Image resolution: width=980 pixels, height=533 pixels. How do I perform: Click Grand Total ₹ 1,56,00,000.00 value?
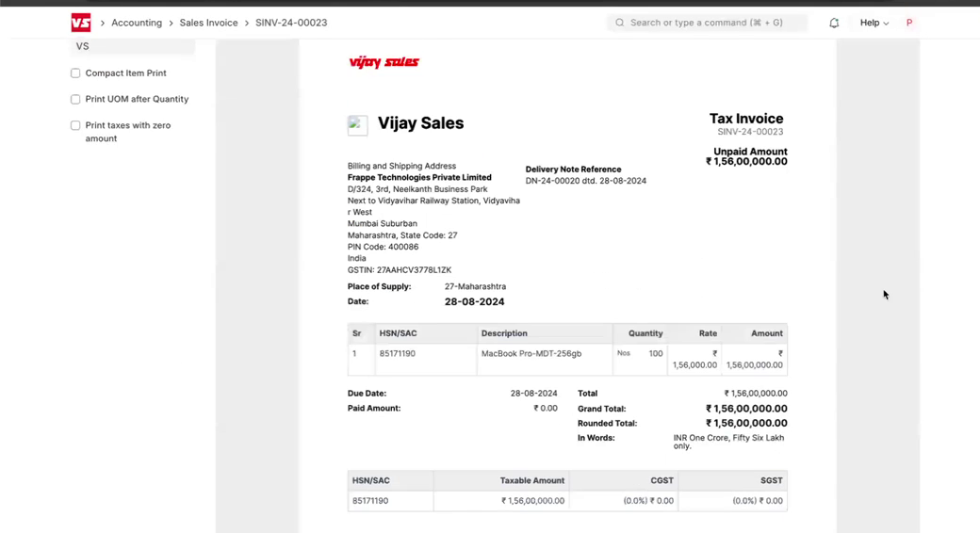click(x=746, y=409)
